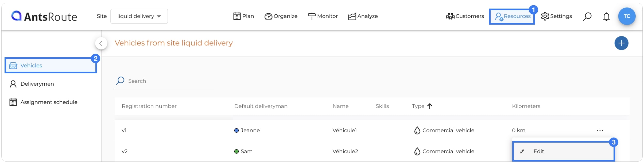Click vehicle name Véhicule2
The image size is (644, 164).
(x=345, y=151)
